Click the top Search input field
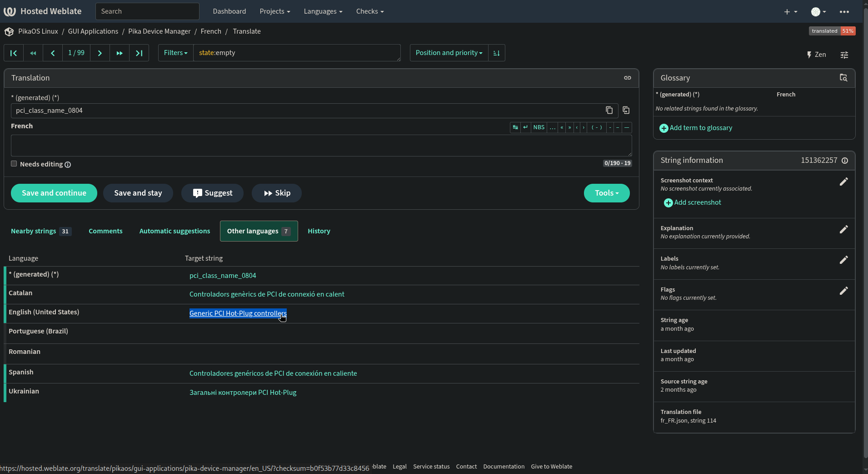This screenshot has width=868, height=474. (x=147, y=11)
